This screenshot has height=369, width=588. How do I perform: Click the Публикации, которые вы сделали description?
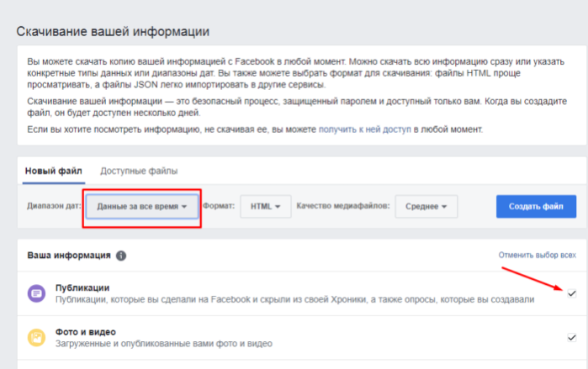[294, 300]
